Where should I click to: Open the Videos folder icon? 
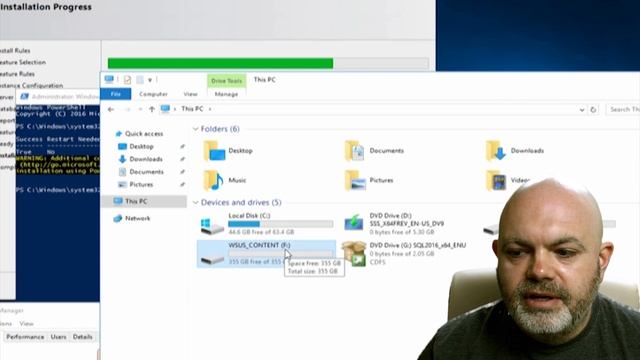(496, 180)
